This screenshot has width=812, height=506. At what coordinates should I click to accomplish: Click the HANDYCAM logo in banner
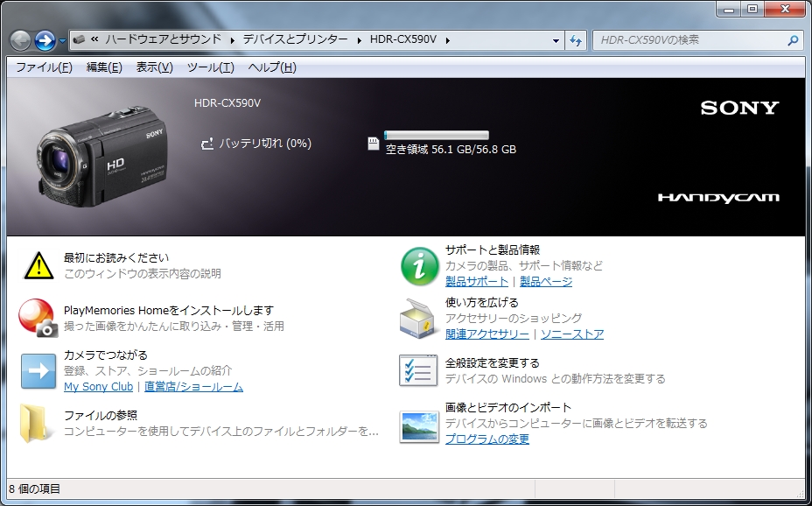718,198
